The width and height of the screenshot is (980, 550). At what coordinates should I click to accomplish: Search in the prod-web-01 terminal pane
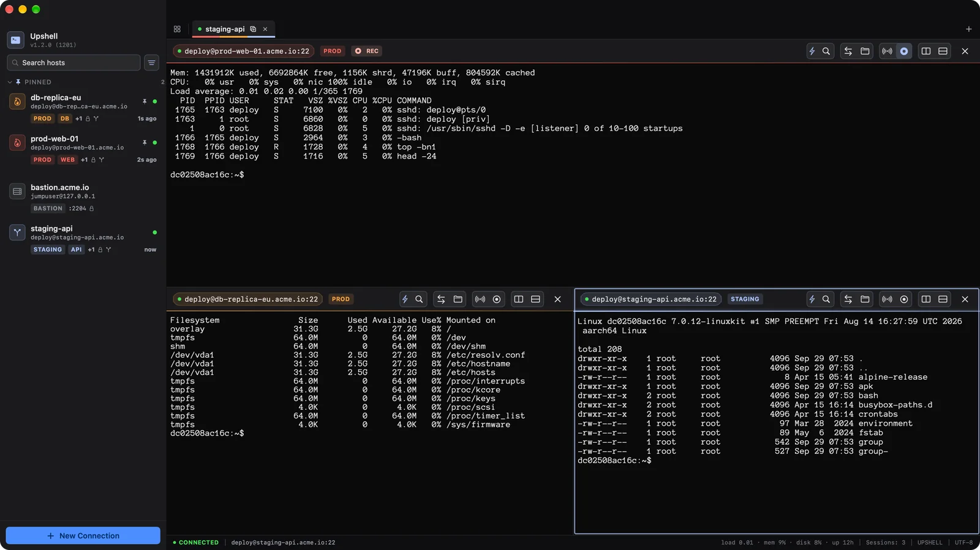click(826, 51)
